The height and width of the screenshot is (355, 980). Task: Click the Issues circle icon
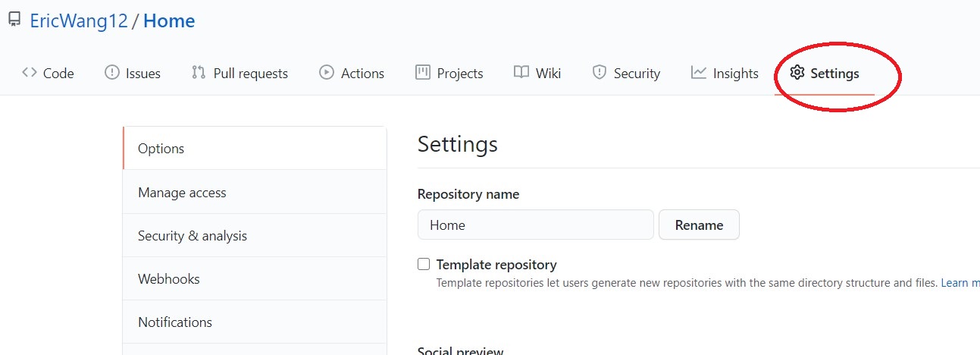click(112, 73)
